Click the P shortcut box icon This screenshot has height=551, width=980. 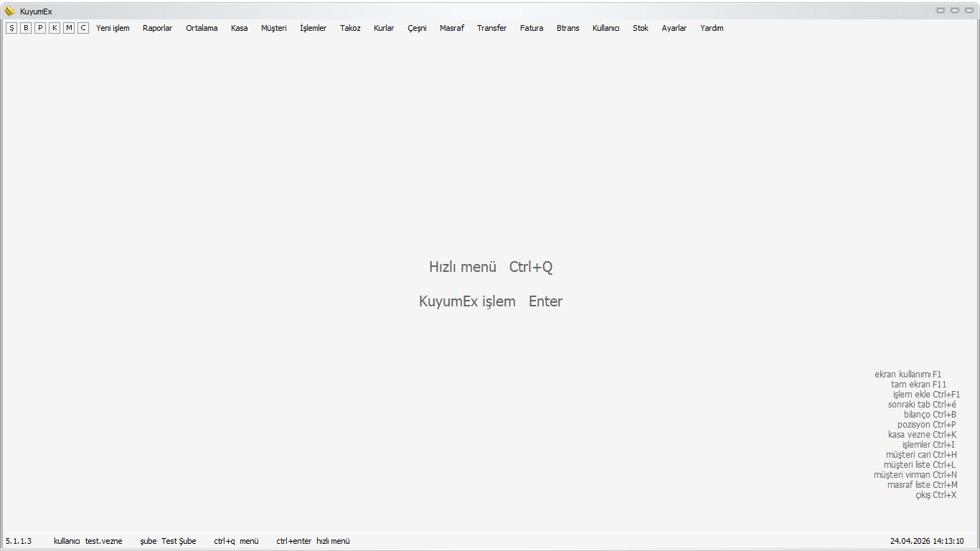(40, 28)
